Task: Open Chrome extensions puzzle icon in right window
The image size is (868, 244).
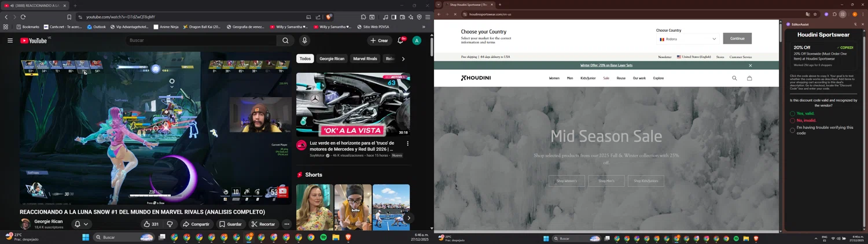Action: (834, 14)
